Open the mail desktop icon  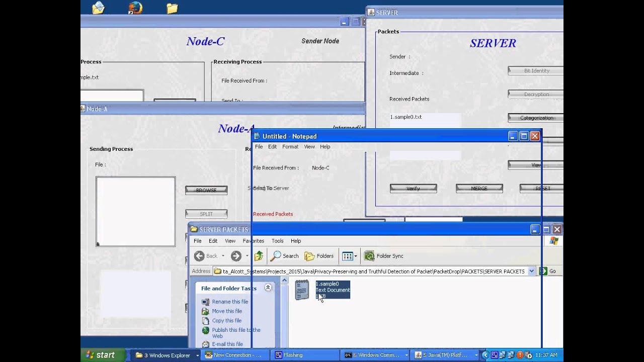[99, 8]
